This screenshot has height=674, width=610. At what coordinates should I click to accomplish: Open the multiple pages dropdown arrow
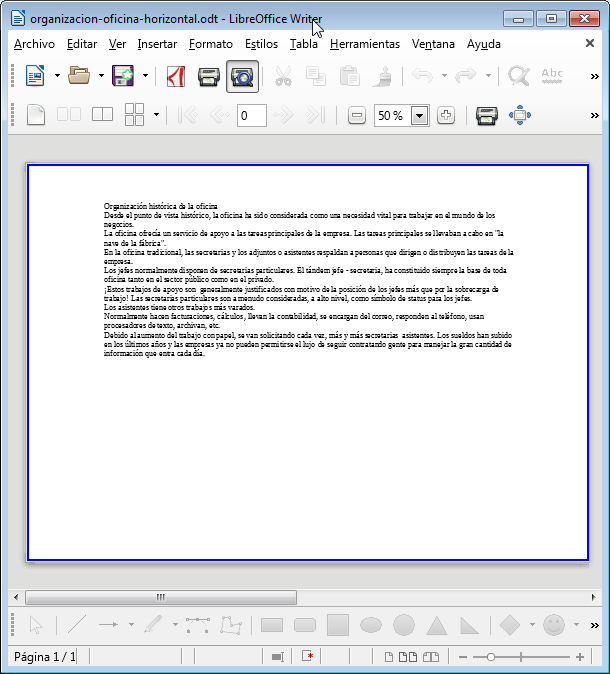pos(156,115)
